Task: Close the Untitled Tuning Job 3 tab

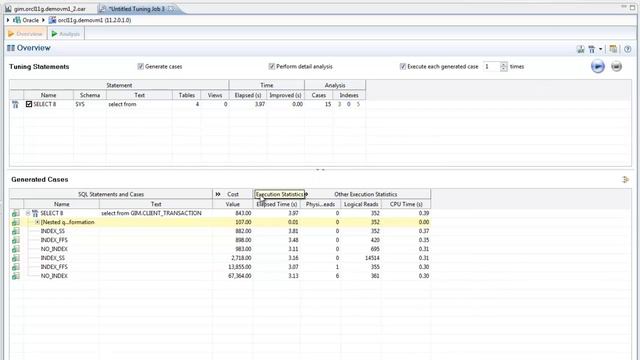Action: coord(171,9)
